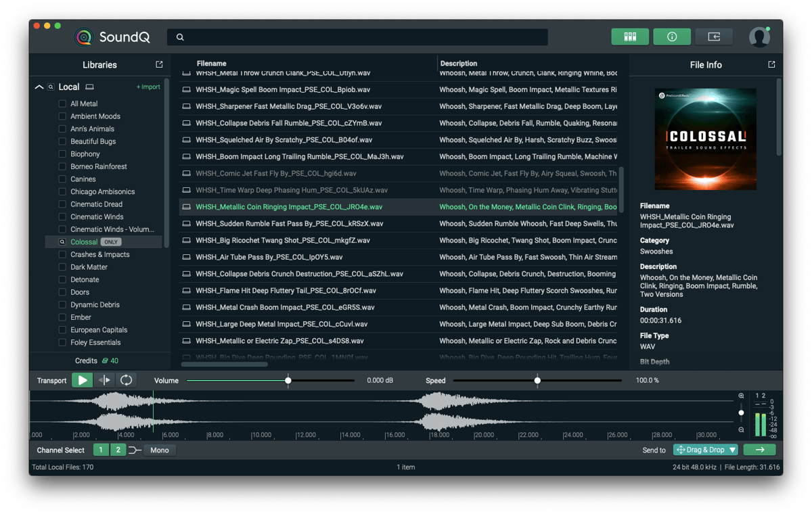This screenshot has width=812, height=514.
Task: Select the Colossal library marked ONLY
Action: 84,241
